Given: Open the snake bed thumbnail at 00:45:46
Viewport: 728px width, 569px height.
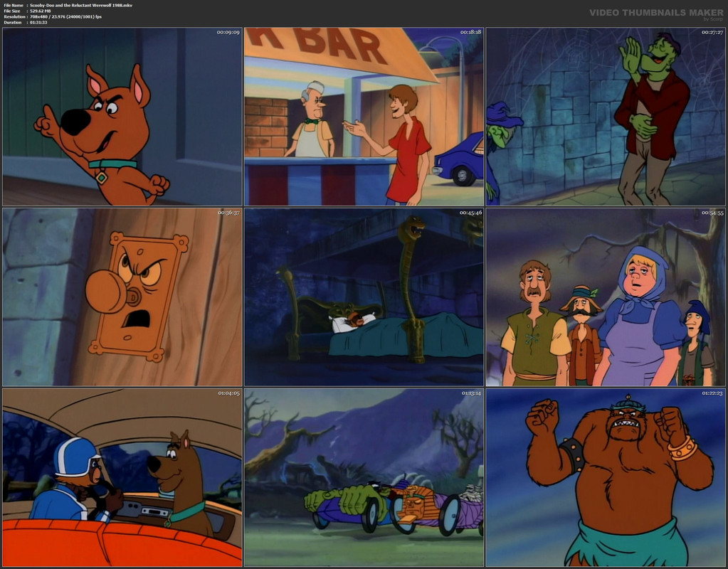Looking at the screenshot, I should [364, 297].
